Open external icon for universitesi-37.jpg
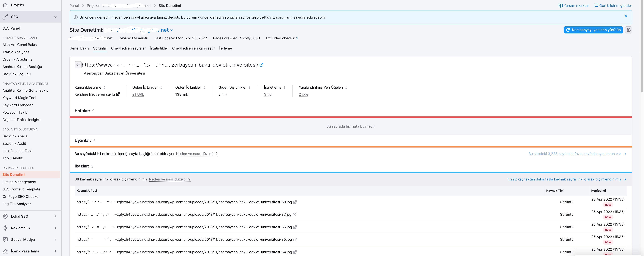Viewport: 644px width, 256px height. pos(295,214)
